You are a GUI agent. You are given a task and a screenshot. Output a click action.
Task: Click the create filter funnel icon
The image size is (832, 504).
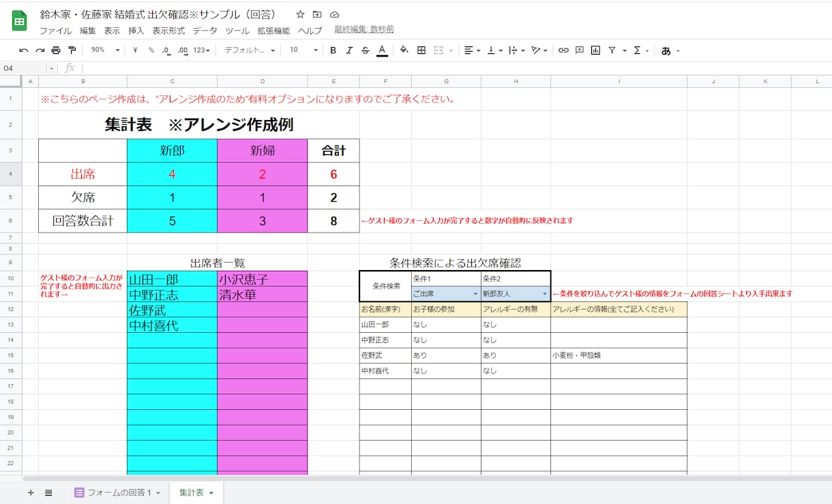tap(612, 50)
